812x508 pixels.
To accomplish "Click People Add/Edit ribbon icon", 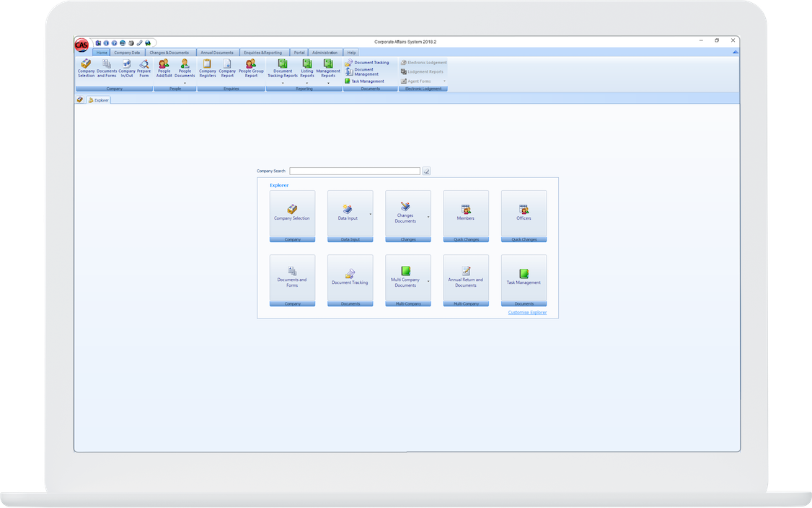I will point(164,68).
